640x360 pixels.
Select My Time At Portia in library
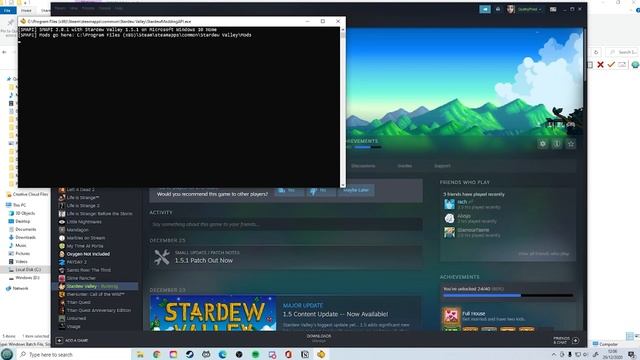pyautogui.click(x=84, y=246)
